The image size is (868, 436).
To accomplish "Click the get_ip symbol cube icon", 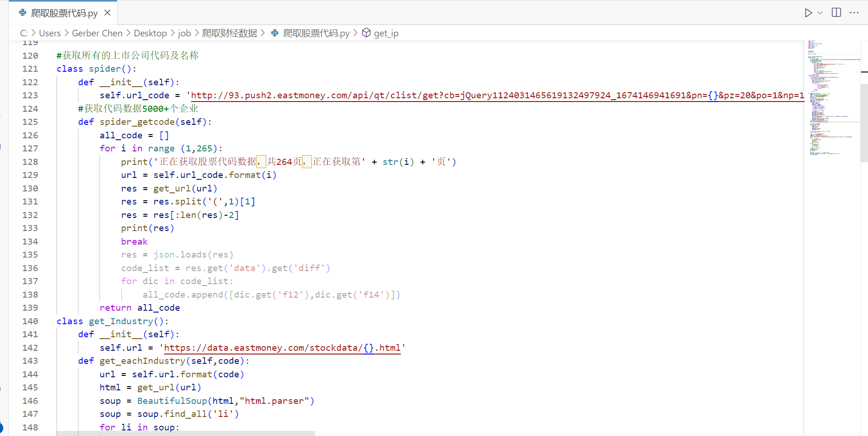I will point(366,33).
